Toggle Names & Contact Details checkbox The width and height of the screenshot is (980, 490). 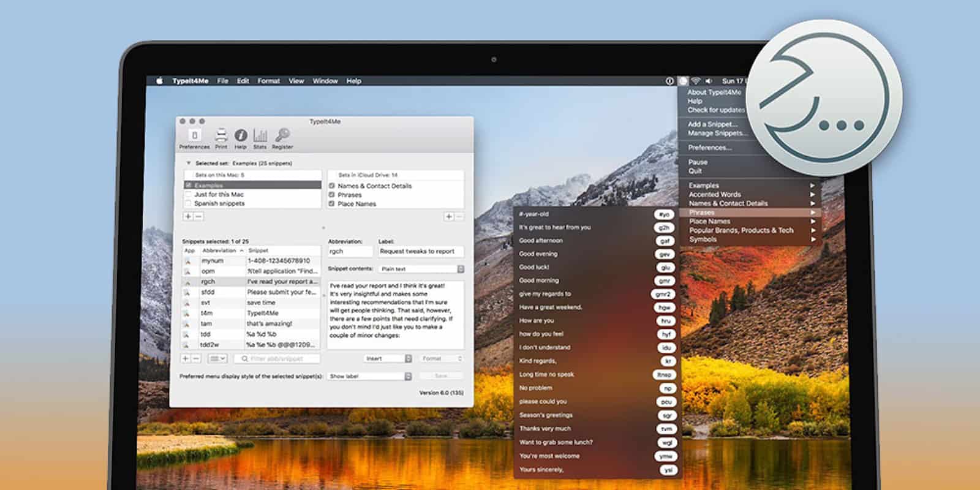332,186
